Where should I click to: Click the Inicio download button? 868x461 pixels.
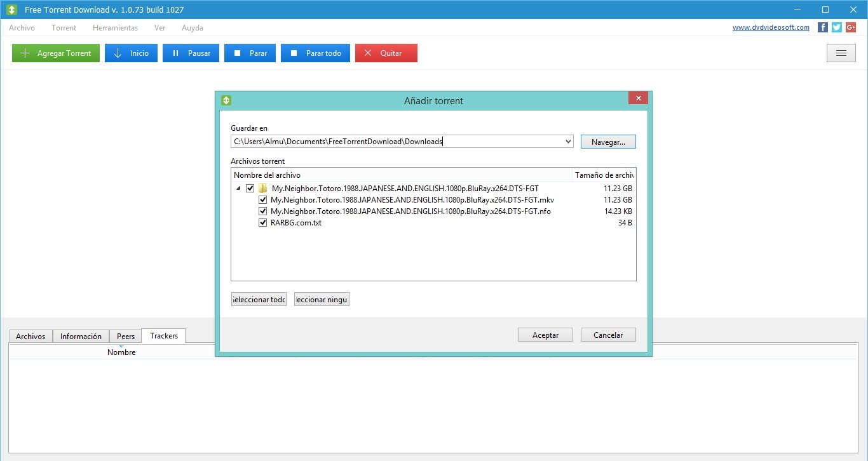pos(131,53)
